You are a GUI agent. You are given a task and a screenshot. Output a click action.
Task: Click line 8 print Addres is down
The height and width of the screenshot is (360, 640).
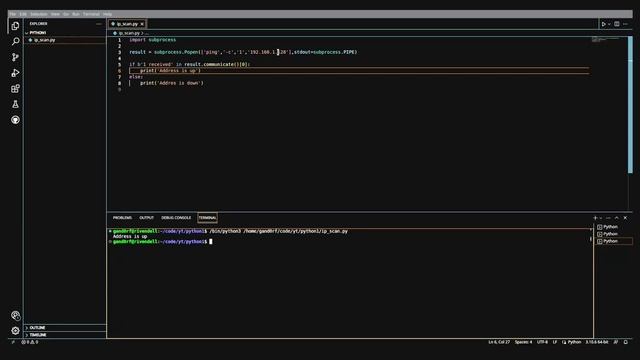(x=171, y=83)
